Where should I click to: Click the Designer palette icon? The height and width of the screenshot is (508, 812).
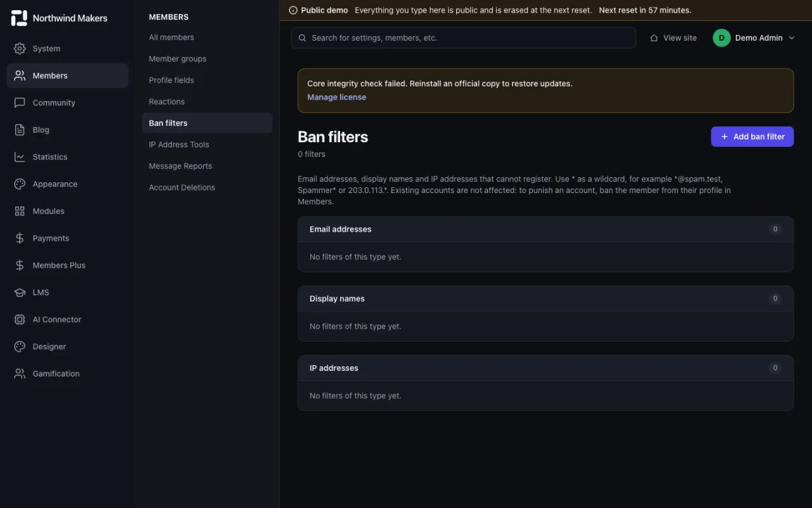coord(20,347)
